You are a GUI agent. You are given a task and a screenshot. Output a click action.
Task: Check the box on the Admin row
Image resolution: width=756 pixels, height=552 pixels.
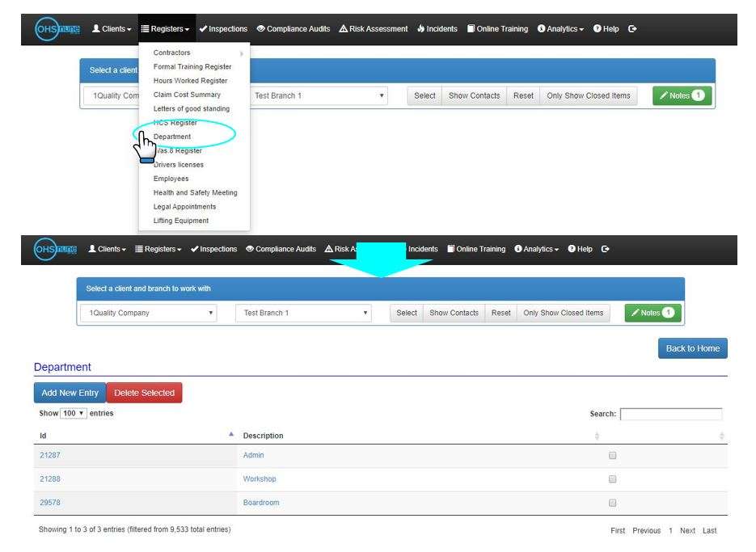tap(613, 456)
